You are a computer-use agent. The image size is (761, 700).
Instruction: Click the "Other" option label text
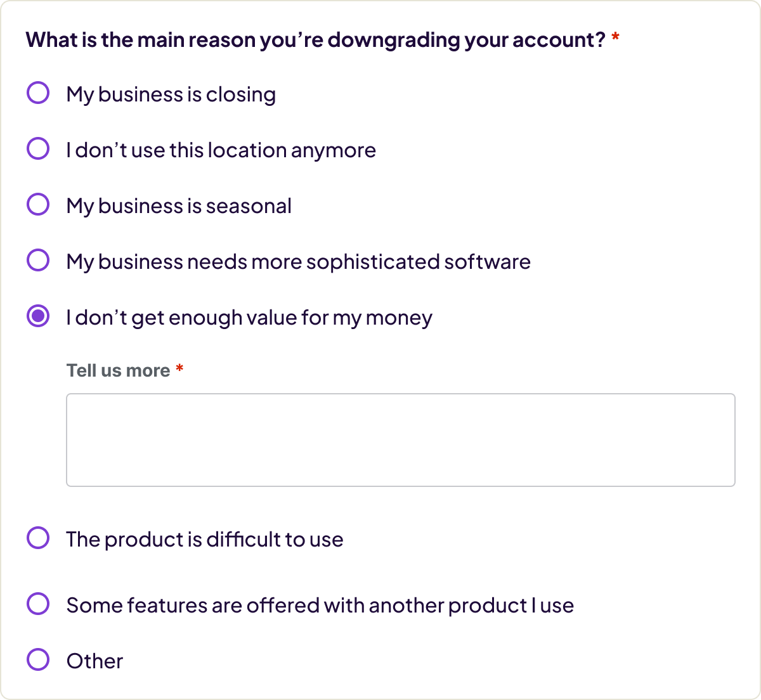pyautogui.click(x=94, y=661)
